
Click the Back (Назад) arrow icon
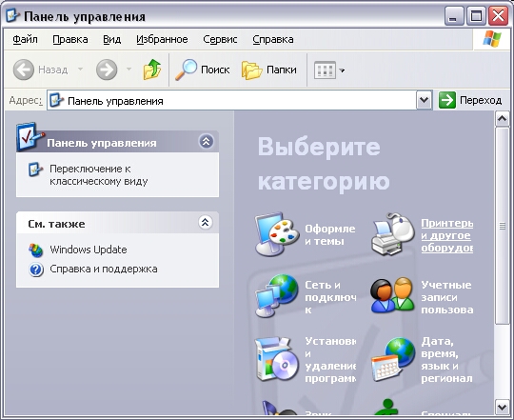point(24,70)
